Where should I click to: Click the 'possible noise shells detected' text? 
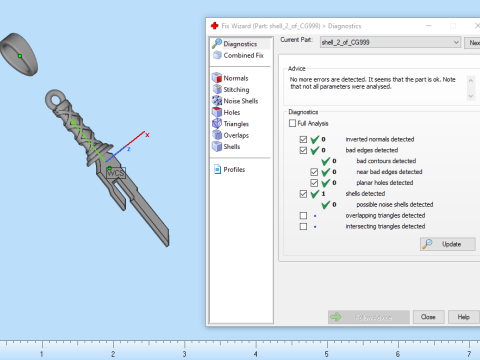pos(395,204)
